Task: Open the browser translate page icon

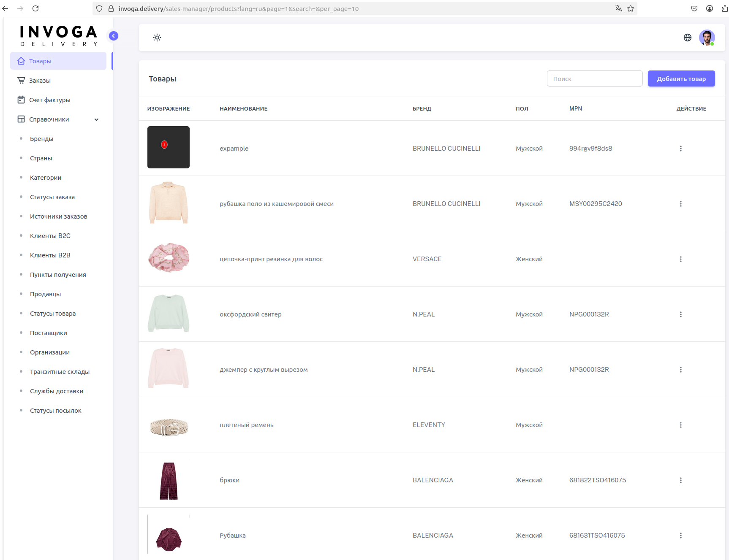Action: [x=618, y=8]
